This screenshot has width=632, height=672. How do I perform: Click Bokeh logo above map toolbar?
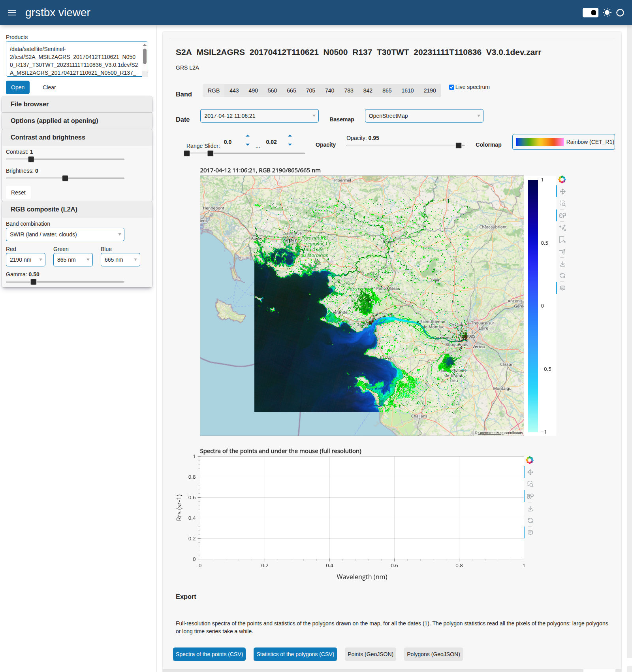(562, 179)
